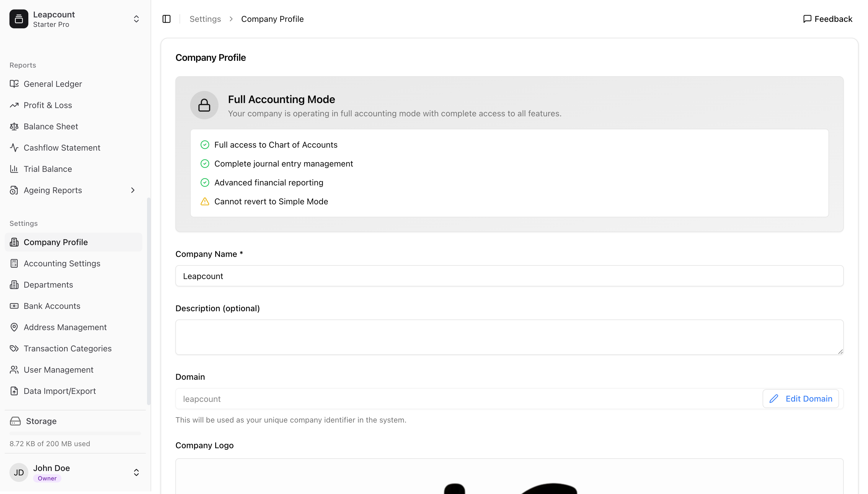Click the Company Logo image preview

point(509,476)
